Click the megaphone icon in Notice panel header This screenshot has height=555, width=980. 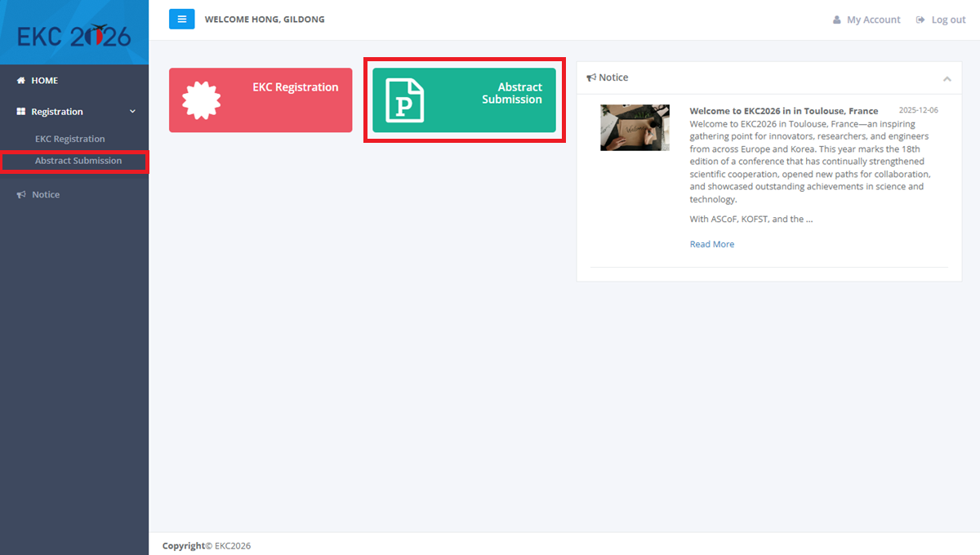[x=591, y=78]
